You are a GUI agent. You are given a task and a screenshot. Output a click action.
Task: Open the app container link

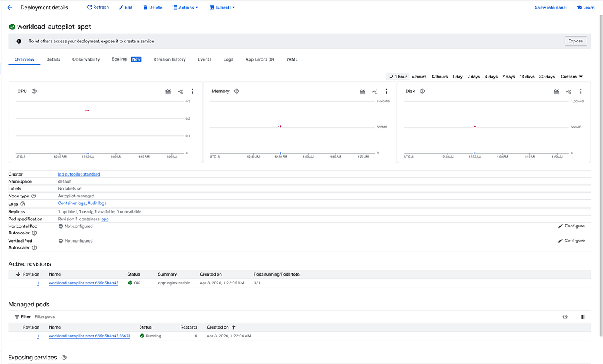pyautogui.click(x=105, y=219)
